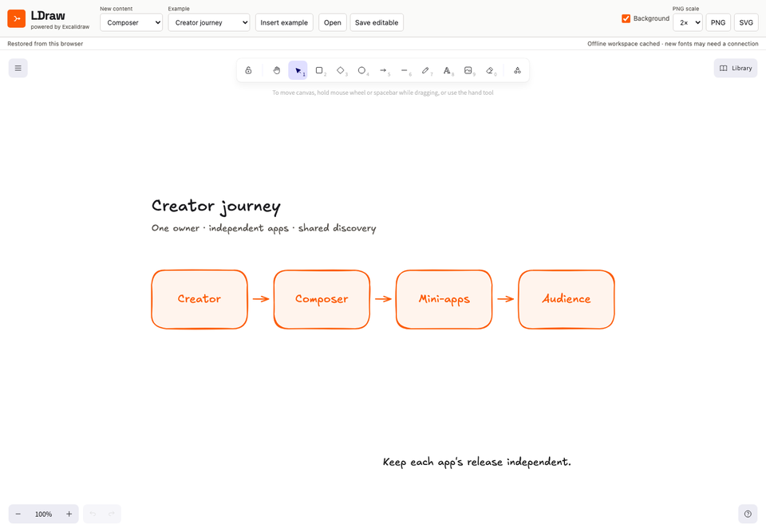Select the Rectangle tool
The height and width of the screenshot is (532, 766).
click(319, 70)
